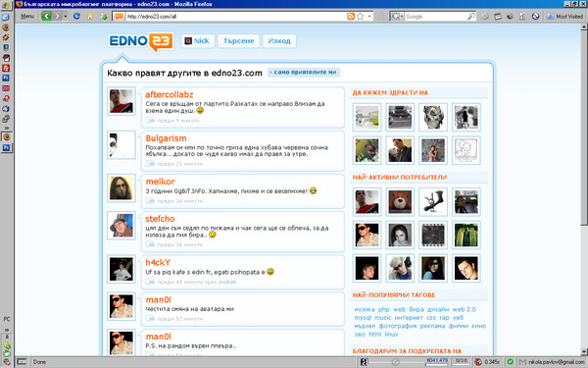Click the magnifier icon in Google search box
Screen dimensions: 588x368
[471, 16]
